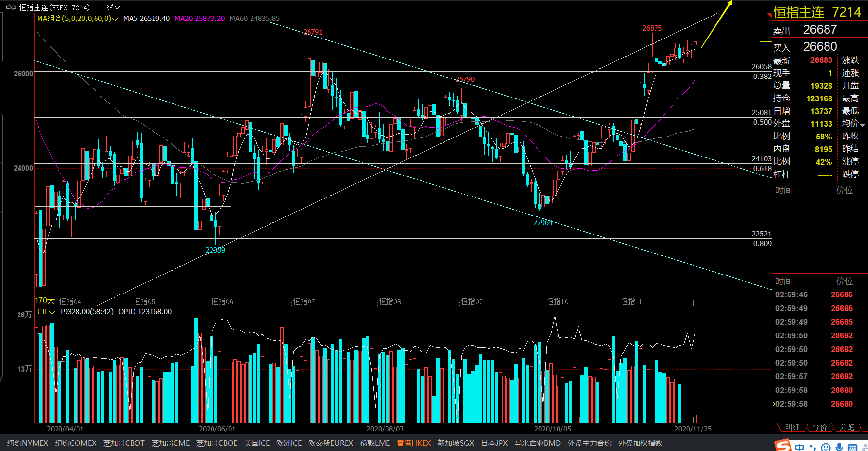Click the 总量 value 19328
This screenshot has width=868, height=451.
(x=821, y=86)
